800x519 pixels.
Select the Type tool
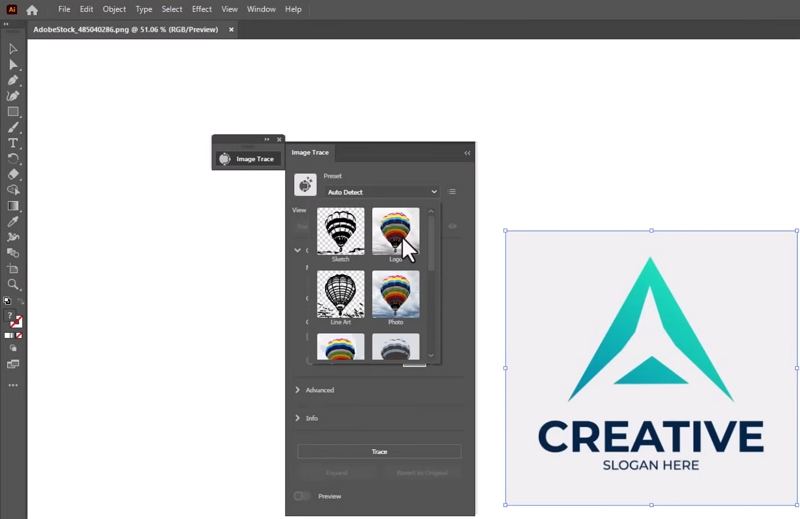pos(13,143)
